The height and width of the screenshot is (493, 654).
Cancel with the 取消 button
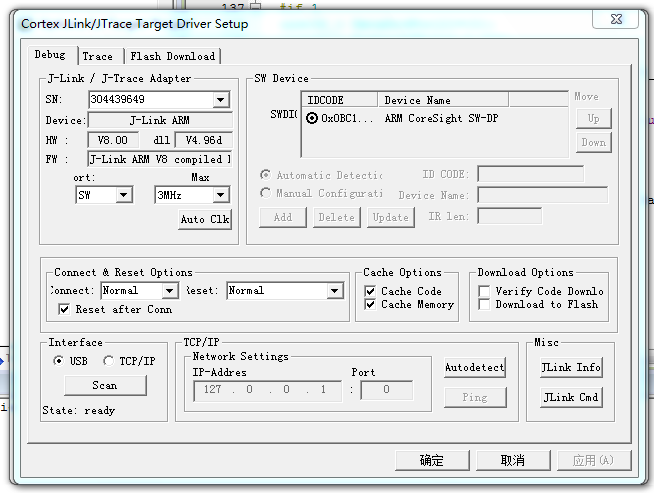click(513, 460)
